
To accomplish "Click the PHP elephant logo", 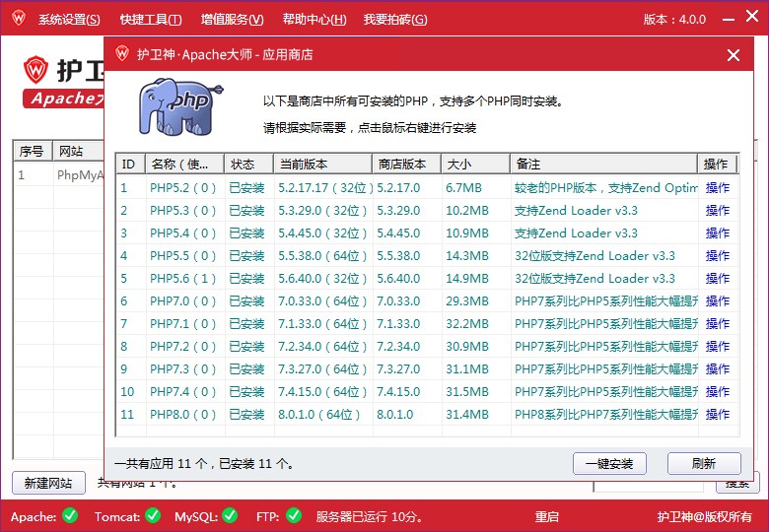I will [179, 106].
